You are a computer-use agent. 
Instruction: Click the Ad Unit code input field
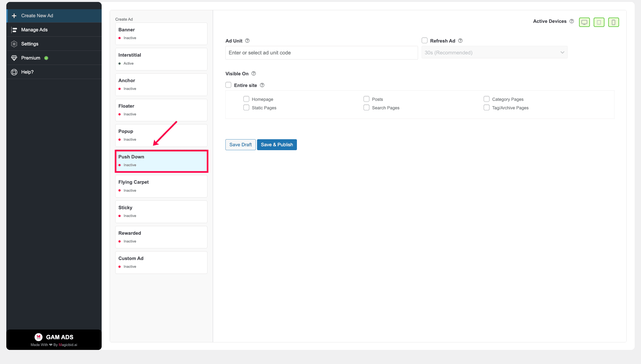point(321,53)
